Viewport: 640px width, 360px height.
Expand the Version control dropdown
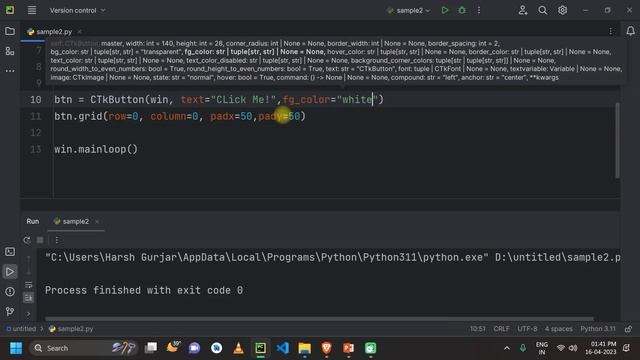[78, 10]
